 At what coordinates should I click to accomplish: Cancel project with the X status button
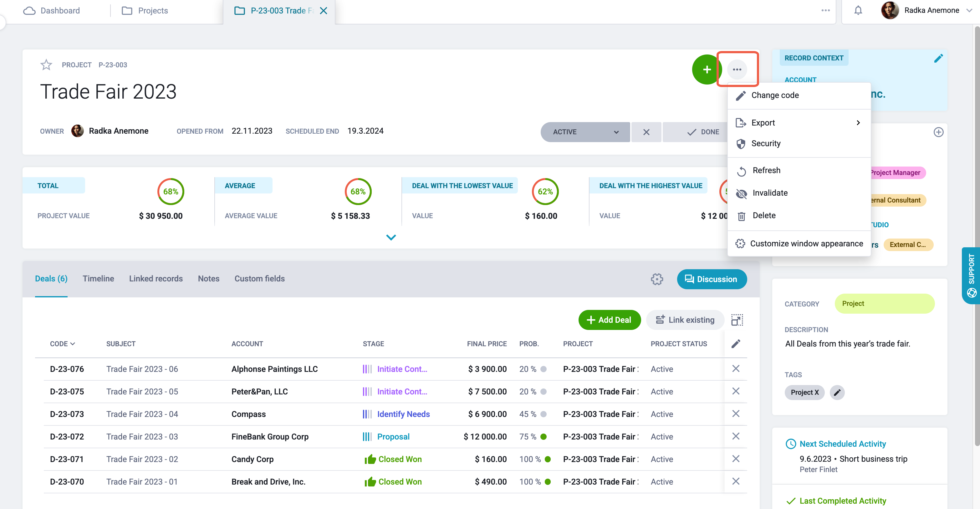click(x=646, y=132)
